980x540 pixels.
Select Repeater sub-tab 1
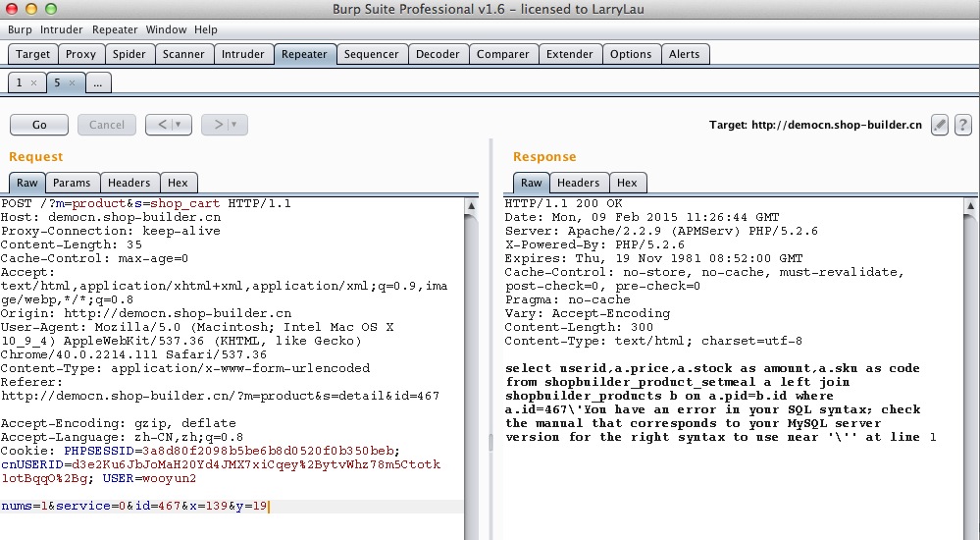pyautogui.click(x=20, y=82)
